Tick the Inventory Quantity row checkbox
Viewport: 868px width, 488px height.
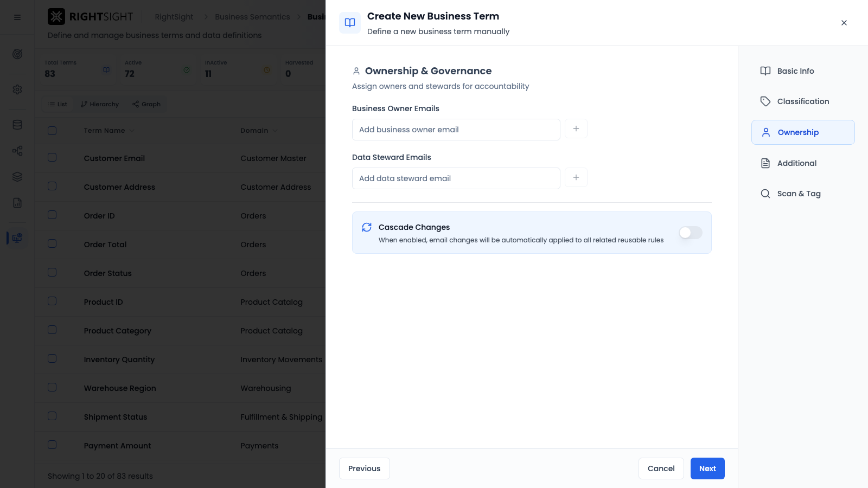pyautogui.click(x=52, y=358)
